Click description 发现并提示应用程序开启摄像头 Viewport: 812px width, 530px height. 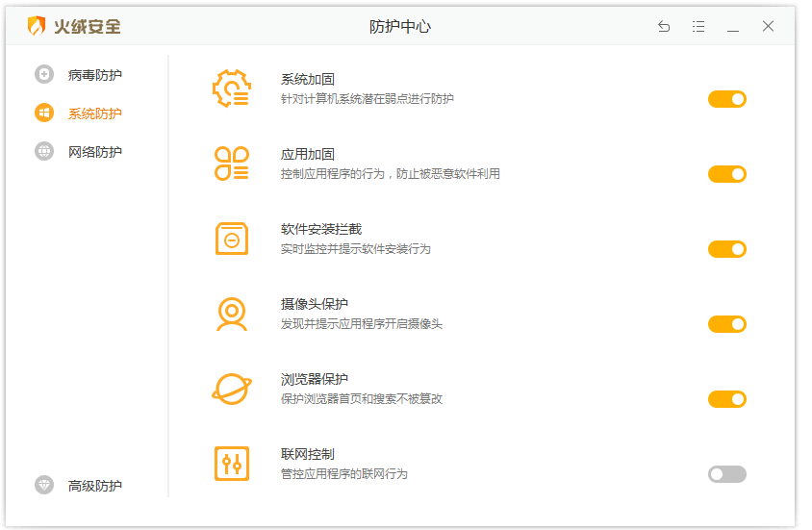coord(362,324)
